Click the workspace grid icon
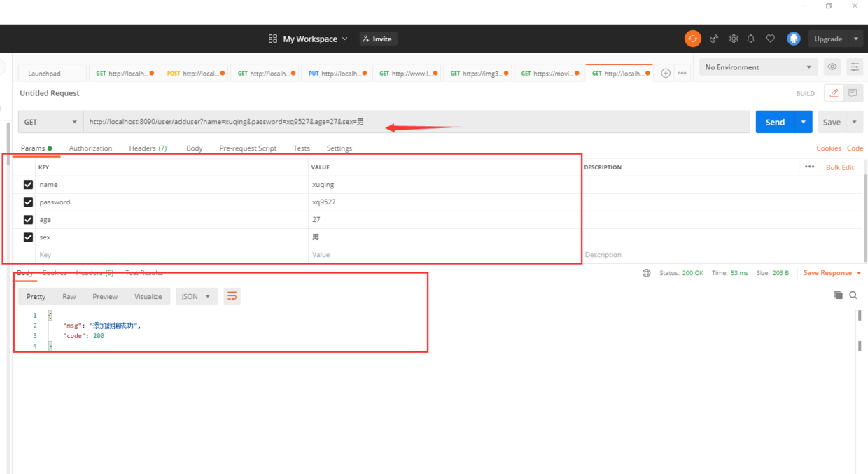Image resolution: width=868 pixels, height=474 pixels. click(273, 39)
